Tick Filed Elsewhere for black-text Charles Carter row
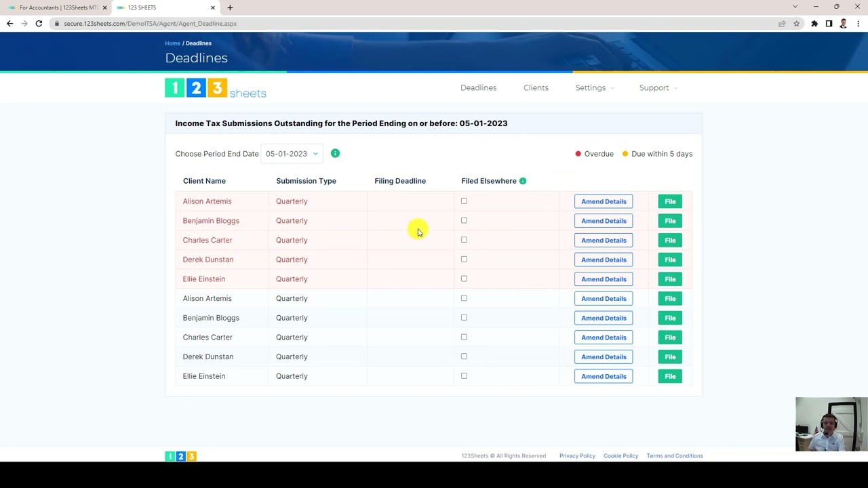Viewport: 868px width, 488px height. (x=464, y=337)
